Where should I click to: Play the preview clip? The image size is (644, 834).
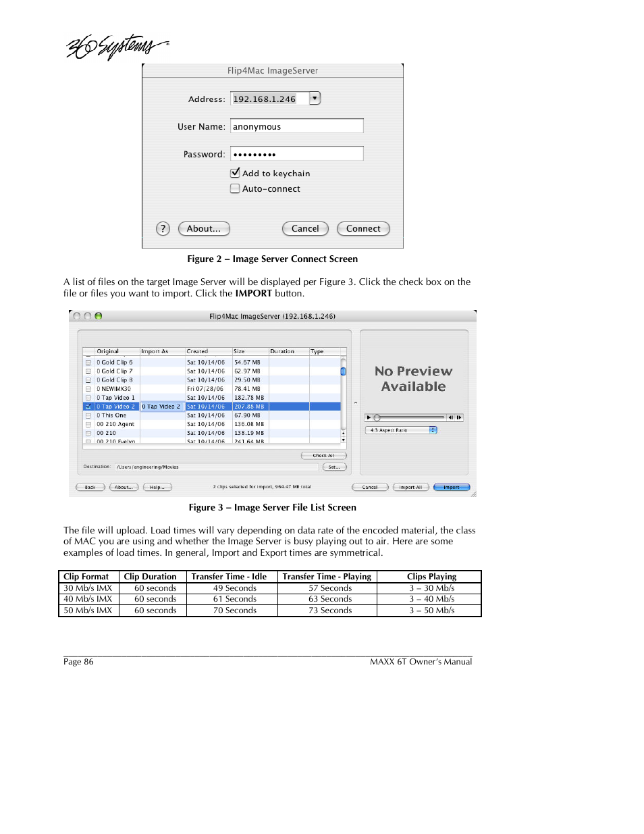tap(369, 417)
